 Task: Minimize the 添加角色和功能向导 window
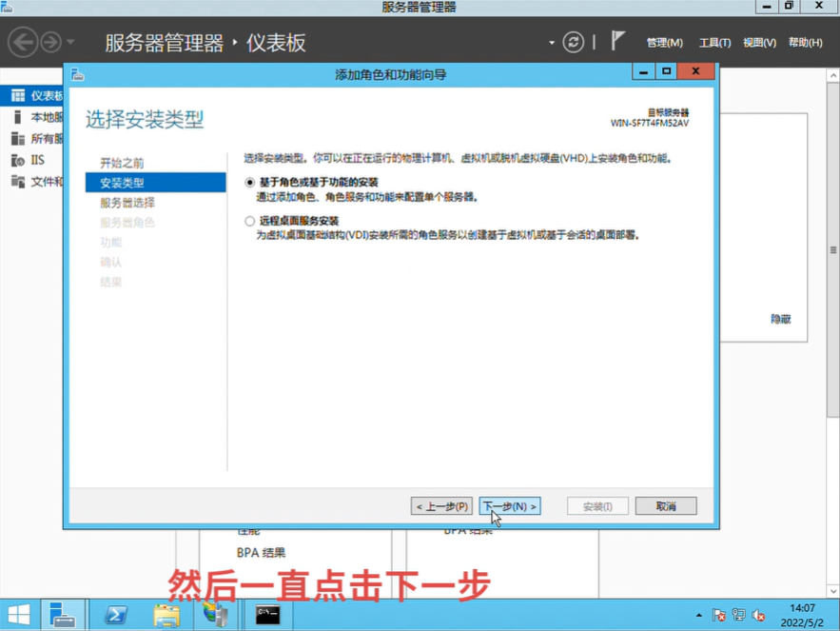(643, 71)
